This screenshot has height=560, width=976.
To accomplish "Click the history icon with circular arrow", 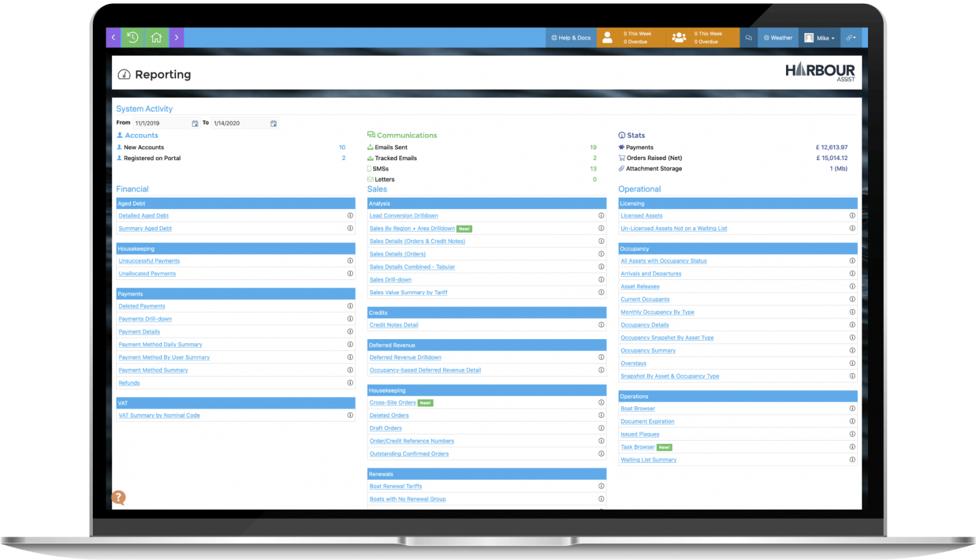I will pyautogui.click(x=133, y=37).
